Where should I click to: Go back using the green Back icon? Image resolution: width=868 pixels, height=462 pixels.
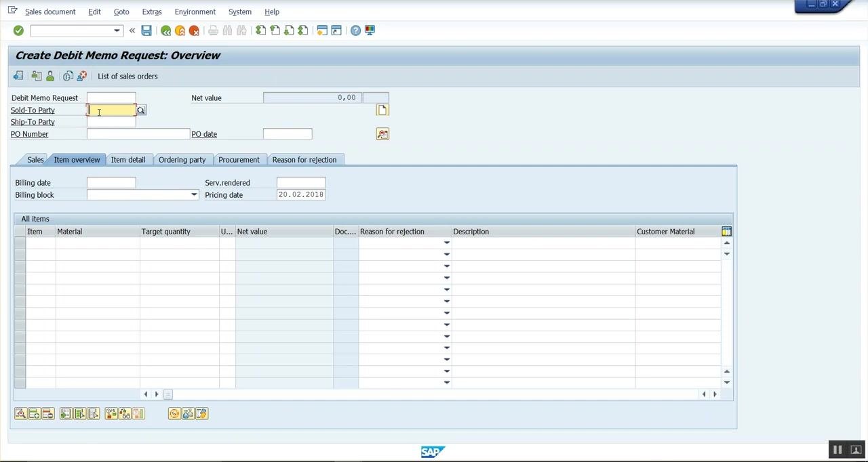(165, 30)
